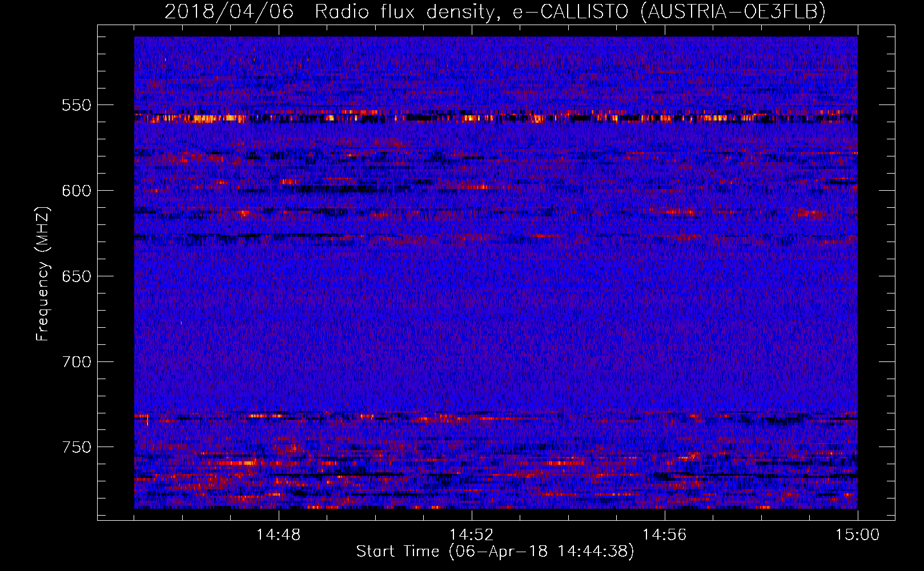Click the 14:48 time axis label
The height and width of the screenshot is (571, 924).
coord(279,535)
